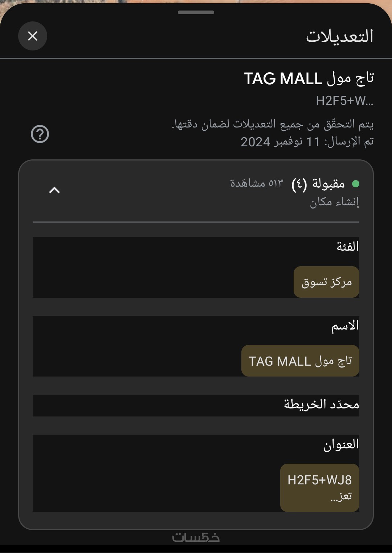Tap the ٥١٣ مشاهدة views count
The image size is (392, 553).
(256, 183)
